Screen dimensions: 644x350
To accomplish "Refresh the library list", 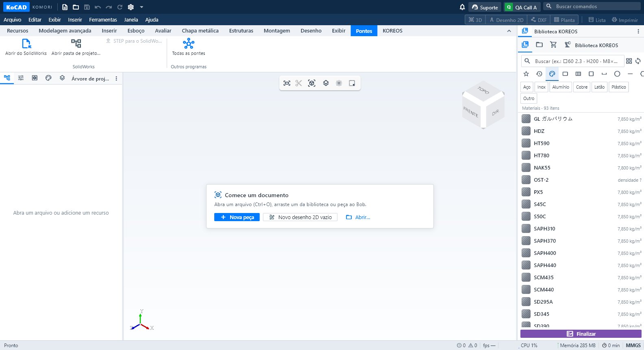I will click(x=638, y=61).
